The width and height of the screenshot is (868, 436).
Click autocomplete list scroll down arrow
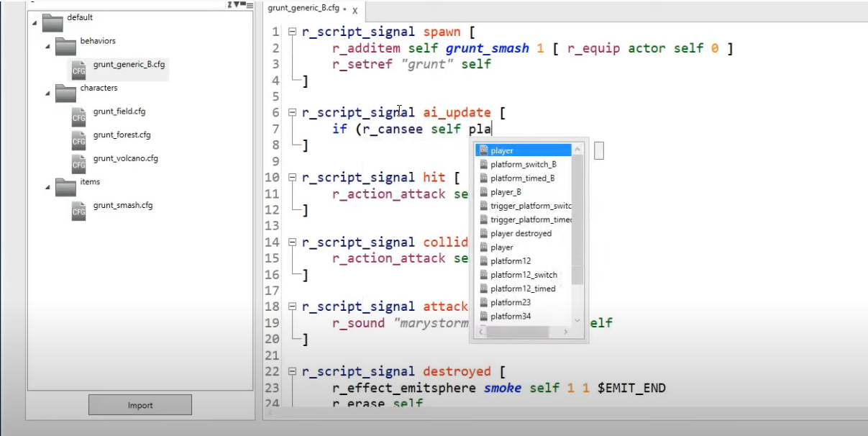pyautogui.click(x=577, y=320)
